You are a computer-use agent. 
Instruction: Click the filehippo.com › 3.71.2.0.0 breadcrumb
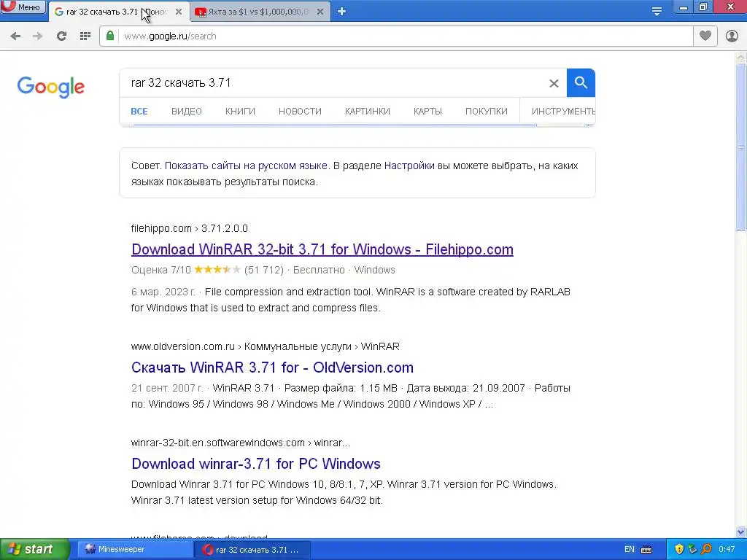tap(190, 228)
